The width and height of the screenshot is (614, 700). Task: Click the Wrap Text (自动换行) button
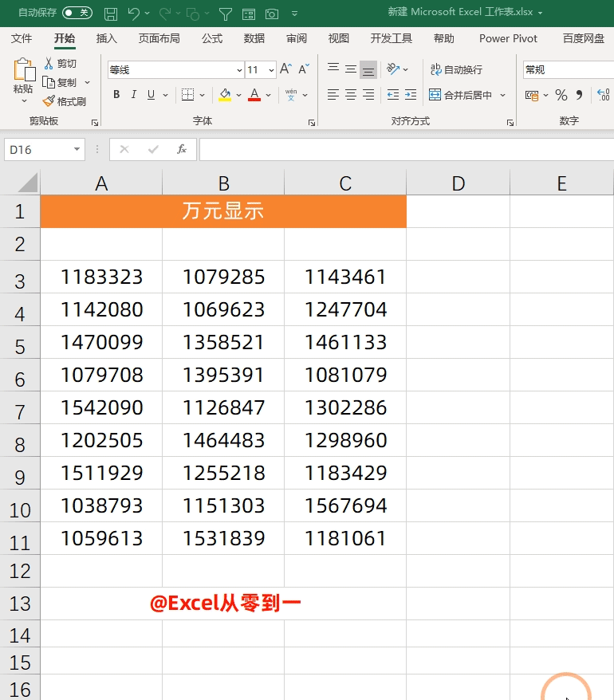coord(456,69)
